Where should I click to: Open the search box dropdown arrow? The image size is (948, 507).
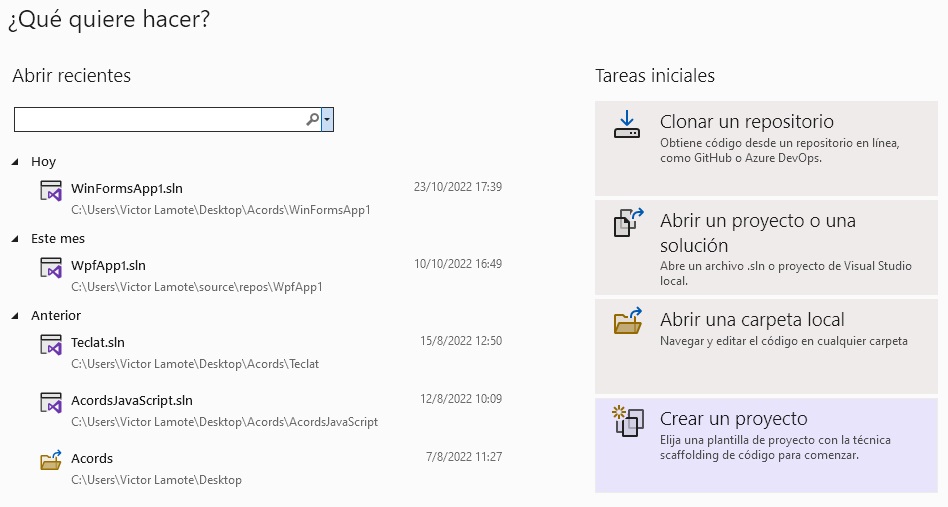(327, 120)
